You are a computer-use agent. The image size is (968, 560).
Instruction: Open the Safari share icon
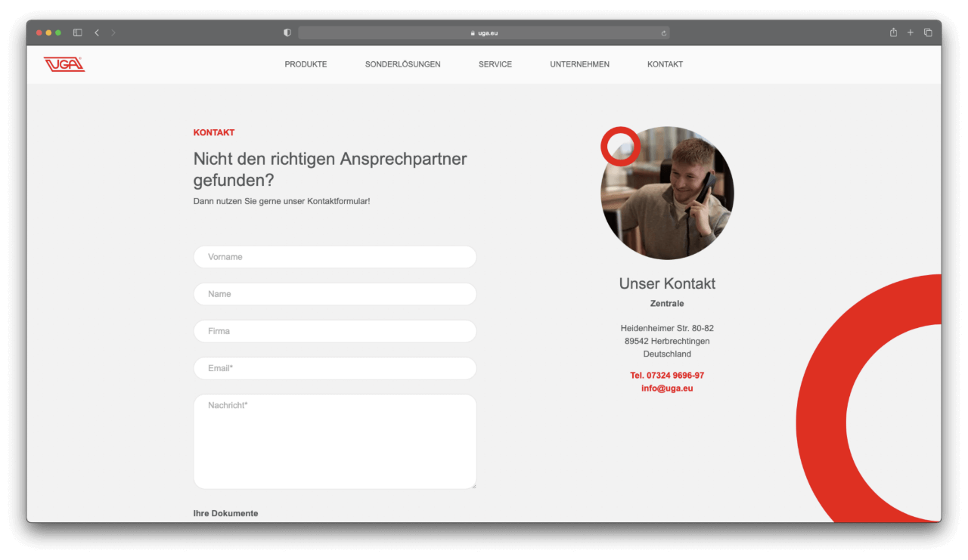pos(893,32)
